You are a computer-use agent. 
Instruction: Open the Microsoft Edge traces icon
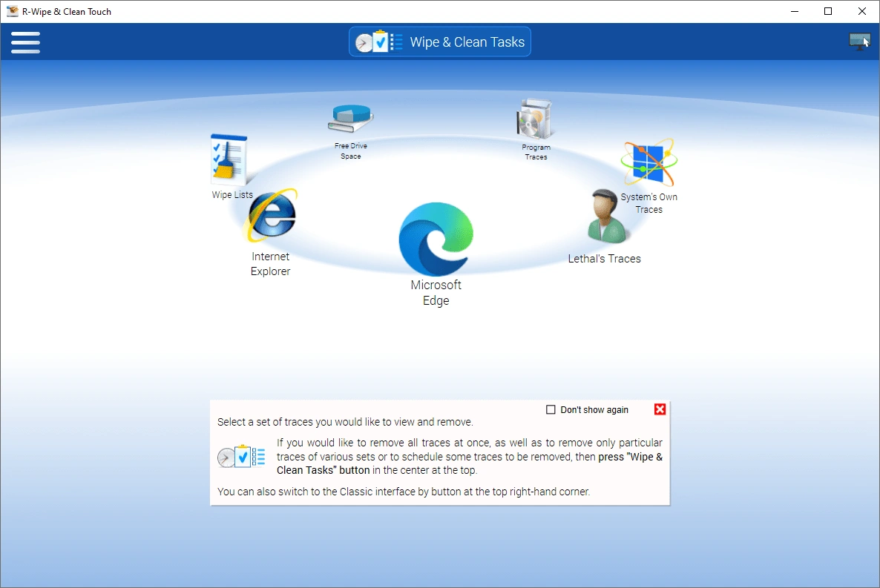tap(436, 239)
